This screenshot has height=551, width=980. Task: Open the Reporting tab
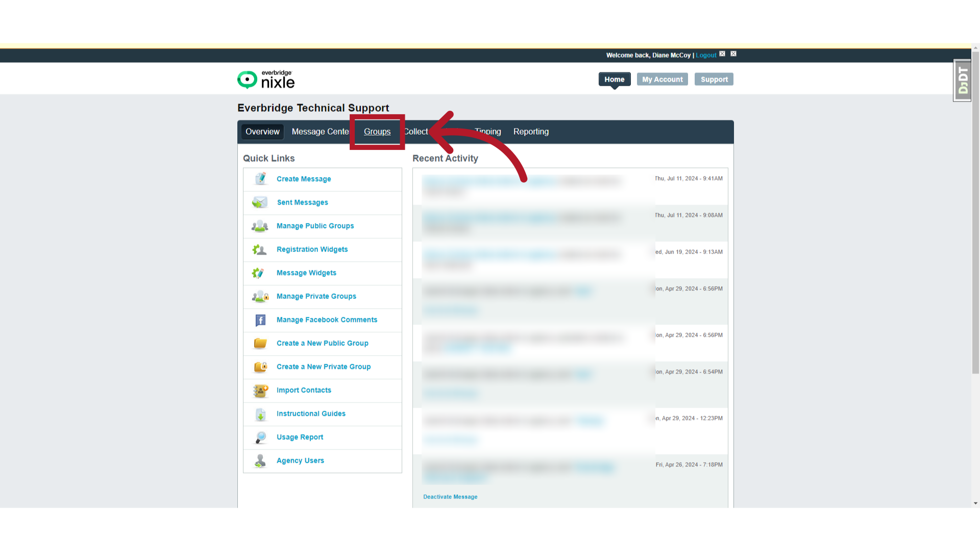pyautogui.click(x=531, y=132)
